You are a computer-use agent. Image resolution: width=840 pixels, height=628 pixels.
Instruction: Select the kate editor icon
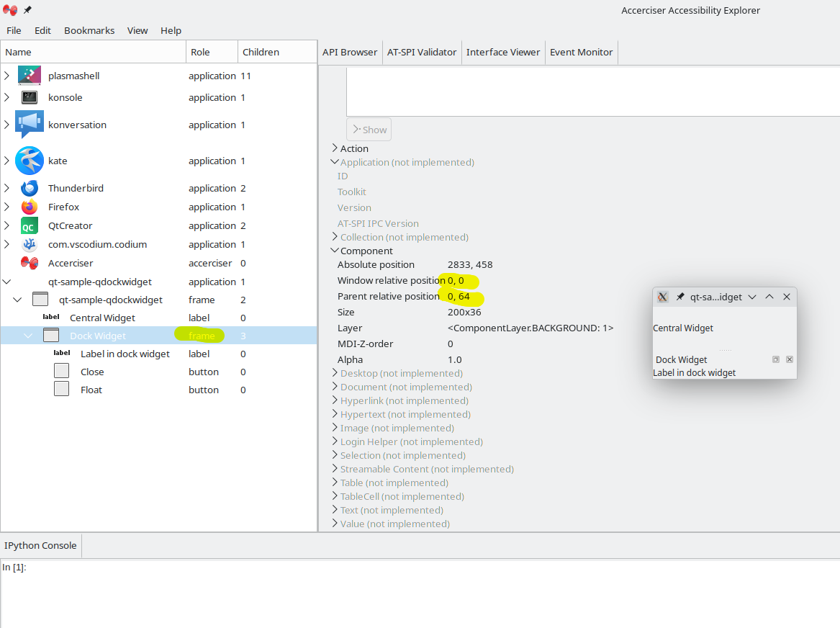tap(30, 161)
